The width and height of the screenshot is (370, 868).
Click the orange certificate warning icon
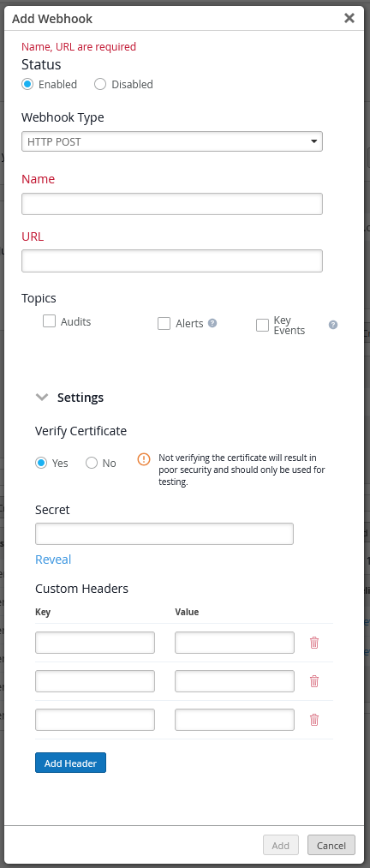(x=144, y=459)
